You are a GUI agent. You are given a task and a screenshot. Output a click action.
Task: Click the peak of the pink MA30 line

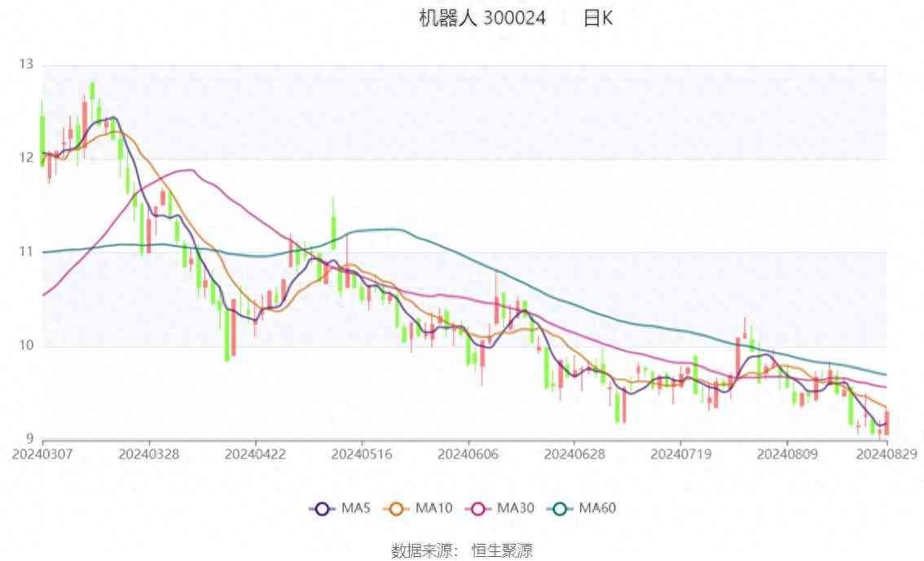[191, 169]
